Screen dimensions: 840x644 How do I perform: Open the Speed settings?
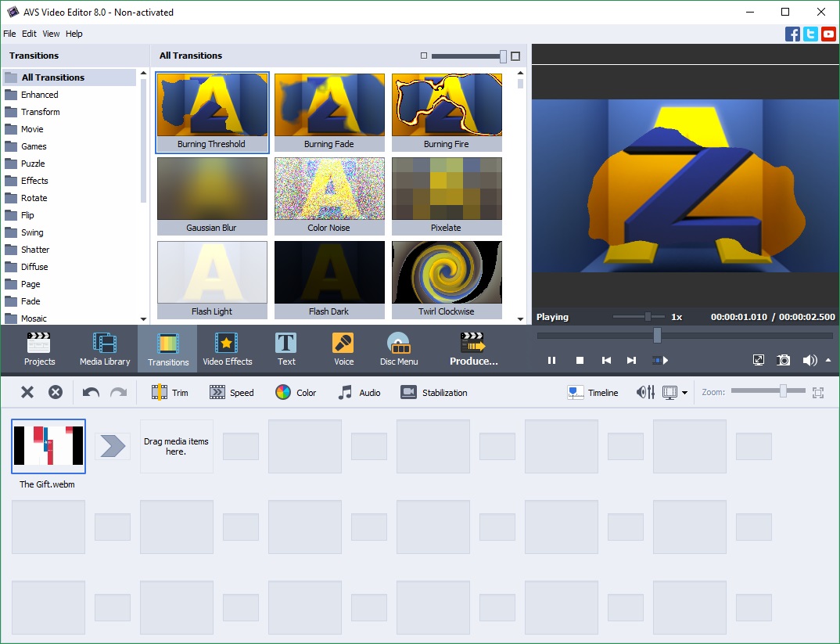[232, 393]
